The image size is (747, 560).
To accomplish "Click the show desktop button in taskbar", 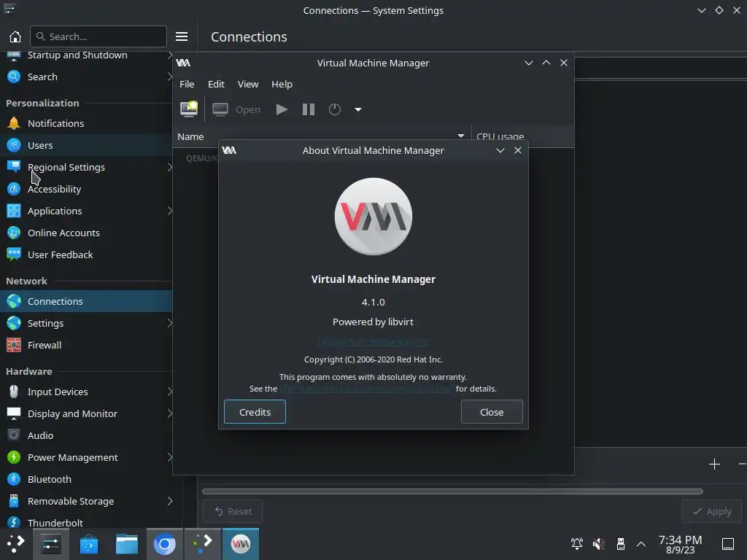I will (728, 544).
